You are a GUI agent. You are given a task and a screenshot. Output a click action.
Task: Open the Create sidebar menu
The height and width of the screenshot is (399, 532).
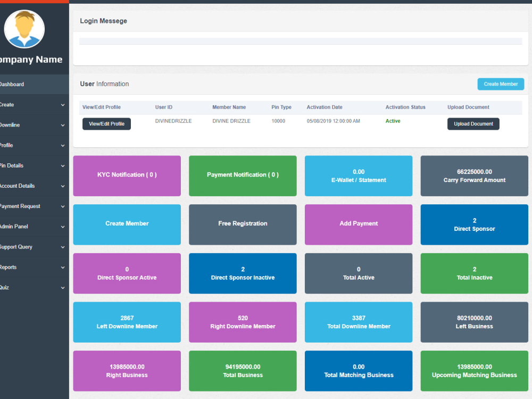34,104
